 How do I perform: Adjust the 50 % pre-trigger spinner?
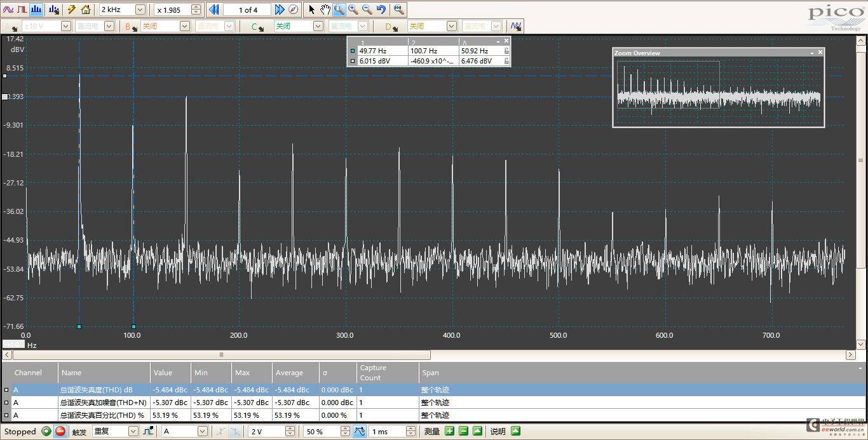[344, 431]
